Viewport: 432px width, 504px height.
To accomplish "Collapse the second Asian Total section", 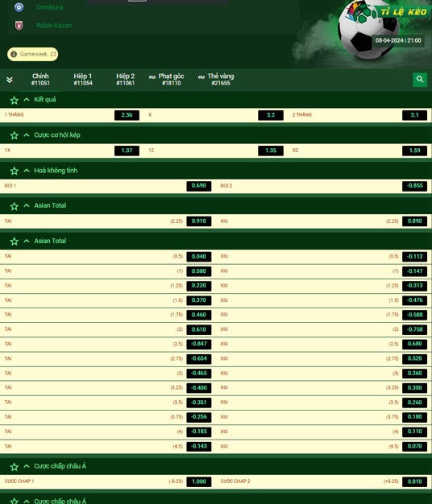I will (27, 241).
